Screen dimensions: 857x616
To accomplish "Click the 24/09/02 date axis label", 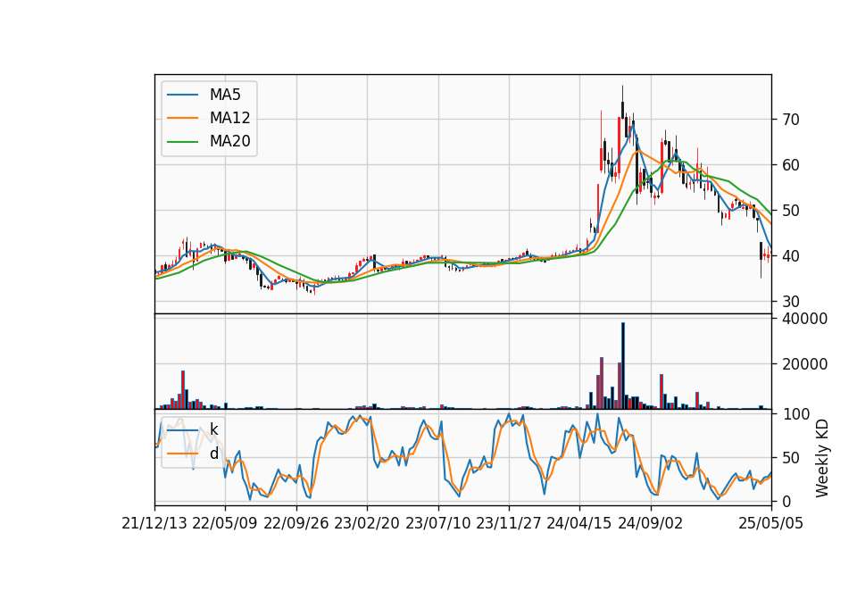I will [x=651, y=523].
